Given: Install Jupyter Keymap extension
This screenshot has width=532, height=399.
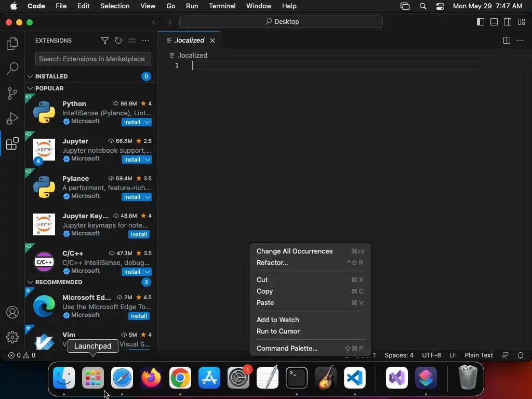Looking at the screenshot, I should pyautogui.click(x=139, y=234).
